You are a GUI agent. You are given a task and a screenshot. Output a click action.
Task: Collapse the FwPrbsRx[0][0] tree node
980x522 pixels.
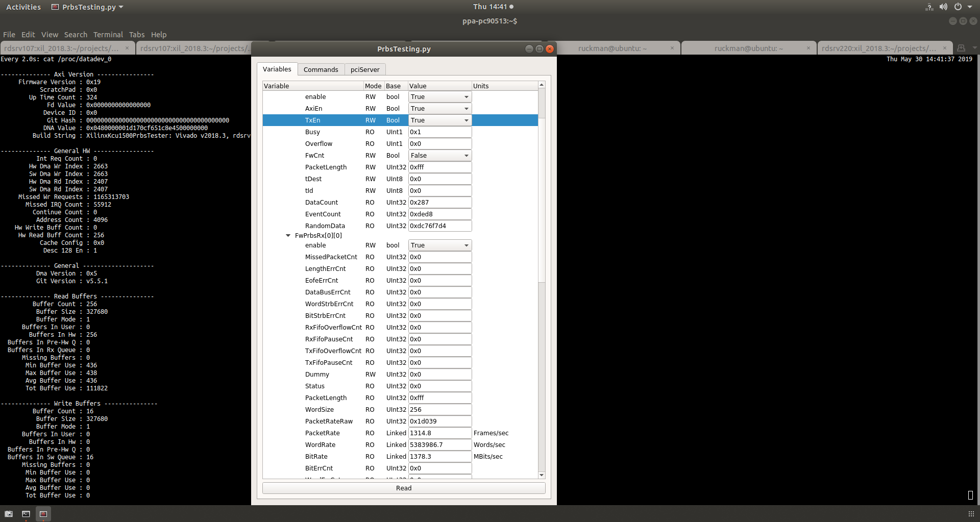pyautogui.click(x=288, y=236)
